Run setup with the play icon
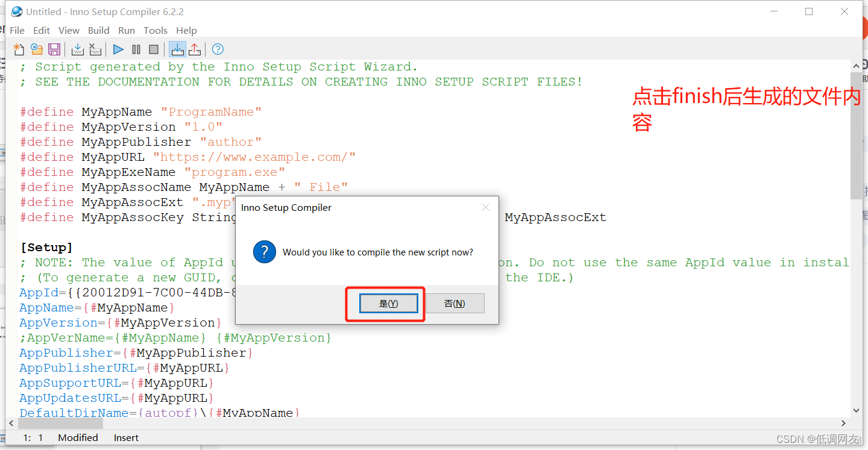This screenshot has height=450, width=868. [118, 49]
